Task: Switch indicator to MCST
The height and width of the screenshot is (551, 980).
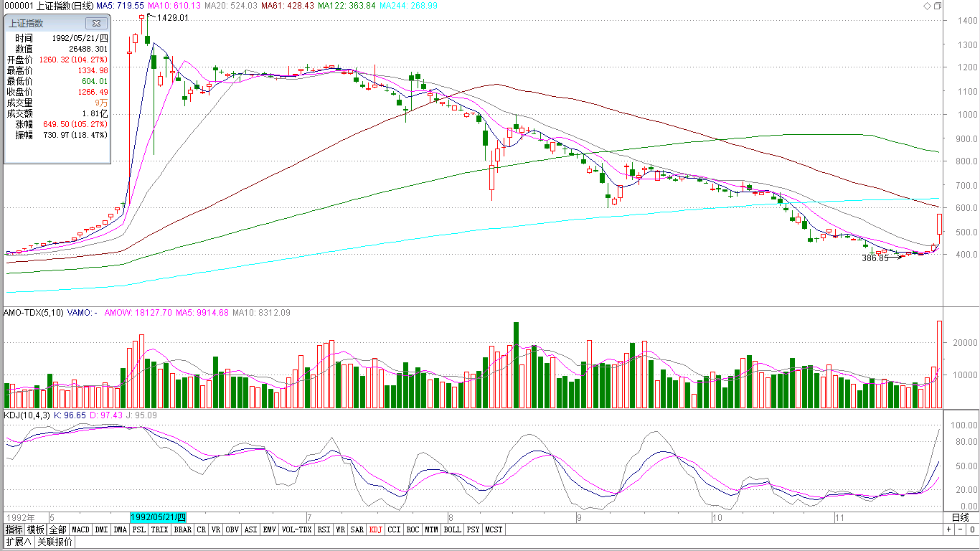Action: 494,529
